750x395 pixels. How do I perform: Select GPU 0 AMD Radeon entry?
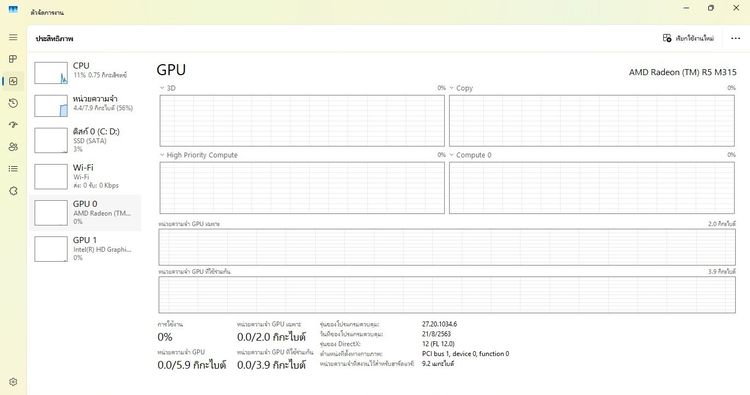tap(85, 213)
